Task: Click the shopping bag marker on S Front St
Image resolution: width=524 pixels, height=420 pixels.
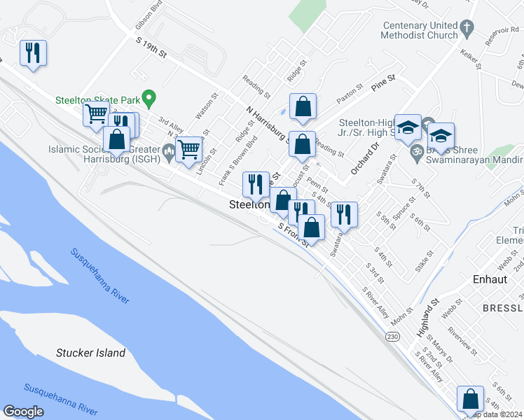Action: tap(311, 228)
